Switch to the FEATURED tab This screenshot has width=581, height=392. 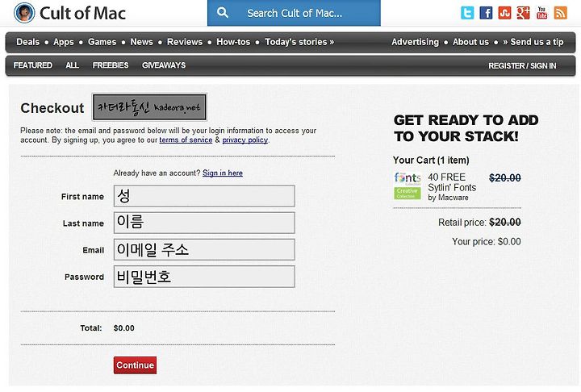click(32, 65)
